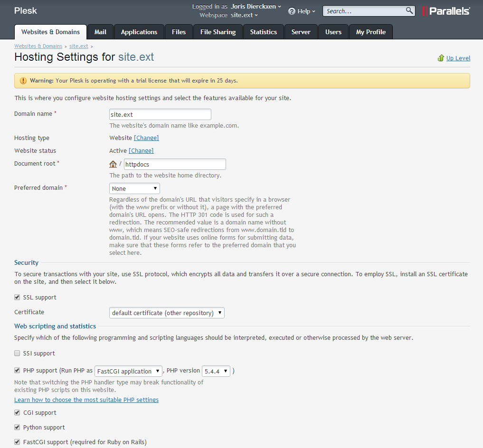Enable the SSI support checkbox
Screen dimensions: 483x448
tap(18, 354)
